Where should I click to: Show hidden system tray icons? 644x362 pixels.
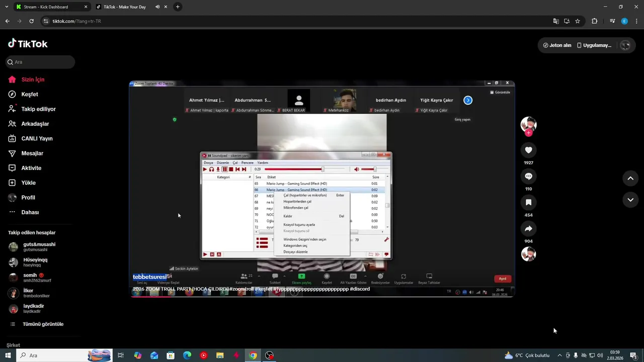(559, 355)
